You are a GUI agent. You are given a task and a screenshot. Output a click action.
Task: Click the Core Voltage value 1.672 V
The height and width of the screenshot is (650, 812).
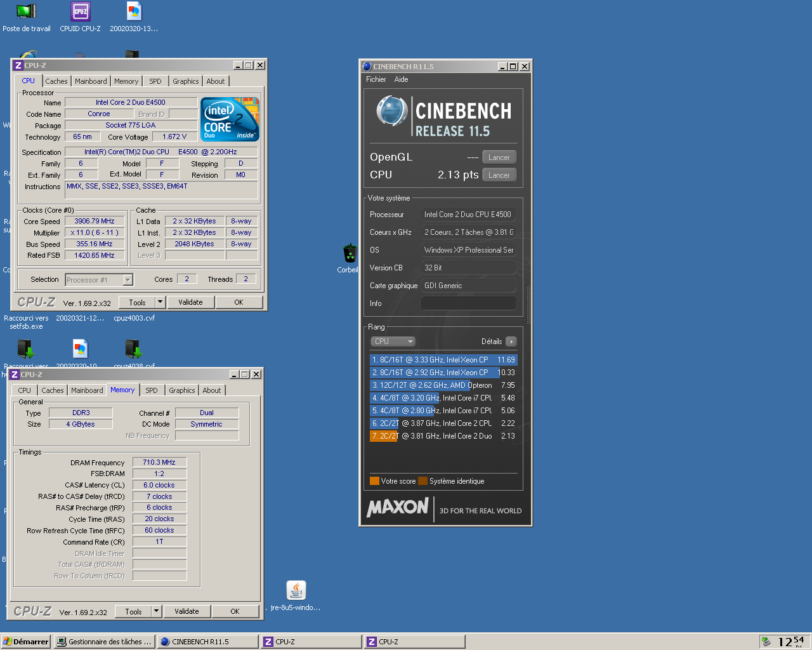[x=174, y=136]
